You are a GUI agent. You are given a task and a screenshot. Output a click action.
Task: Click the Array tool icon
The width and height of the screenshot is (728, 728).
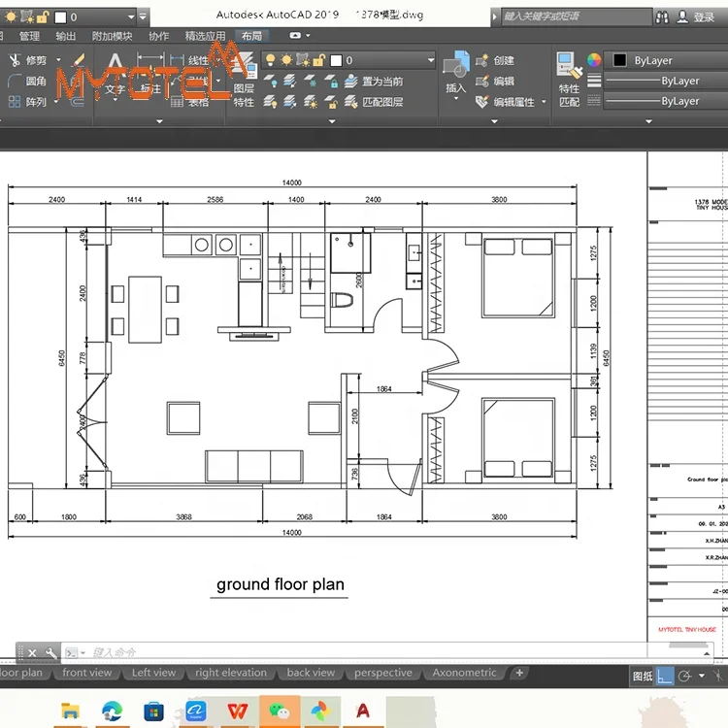coord(16,101)
